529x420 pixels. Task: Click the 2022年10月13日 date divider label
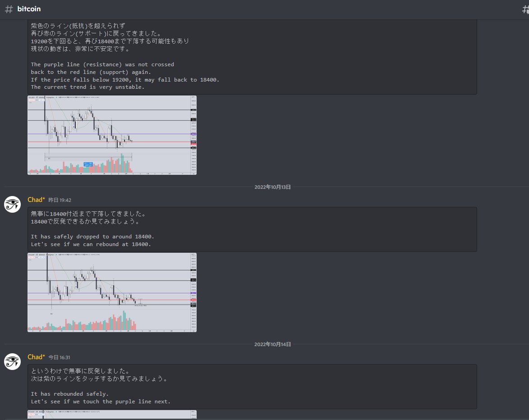272,187
